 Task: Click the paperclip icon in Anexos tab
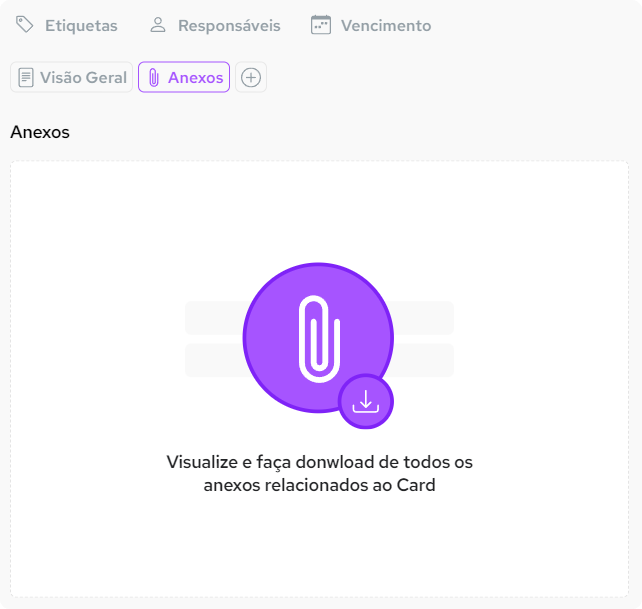pos(154,77)
